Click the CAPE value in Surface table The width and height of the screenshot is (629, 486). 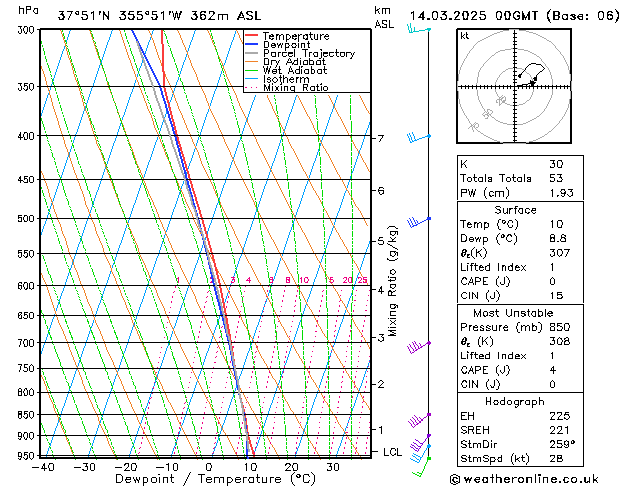tap(553, 281)
